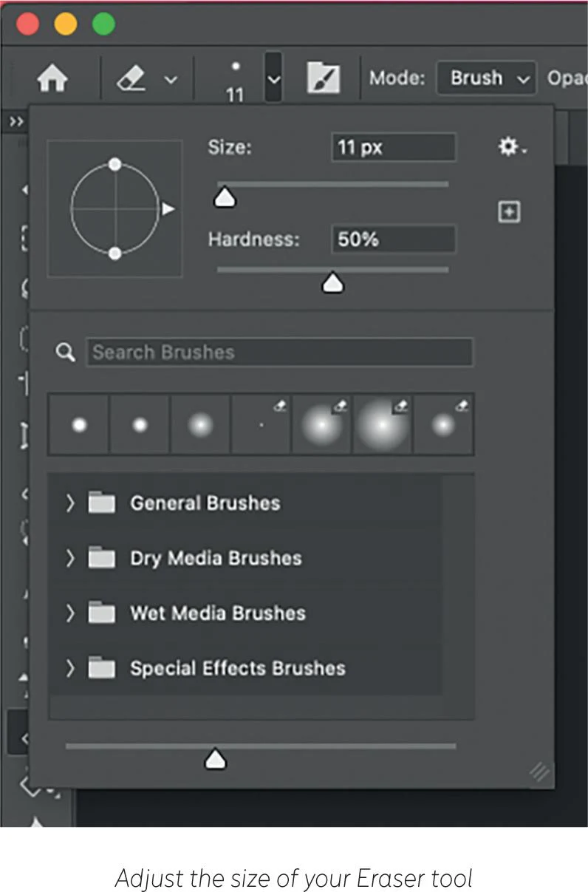The height and width of the screenshot is (892, 588).
Task: Expand the Wet Media Brushes group
Action: click(70, 613)
